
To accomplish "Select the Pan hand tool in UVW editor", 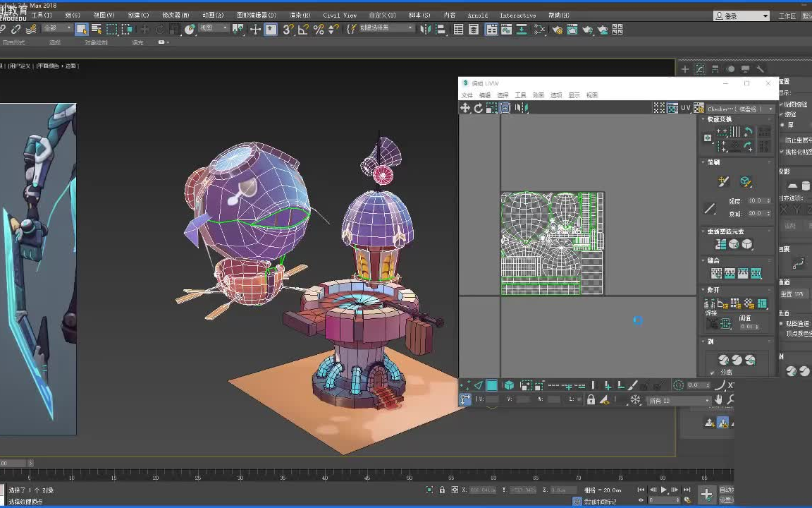I will [718, 400].
